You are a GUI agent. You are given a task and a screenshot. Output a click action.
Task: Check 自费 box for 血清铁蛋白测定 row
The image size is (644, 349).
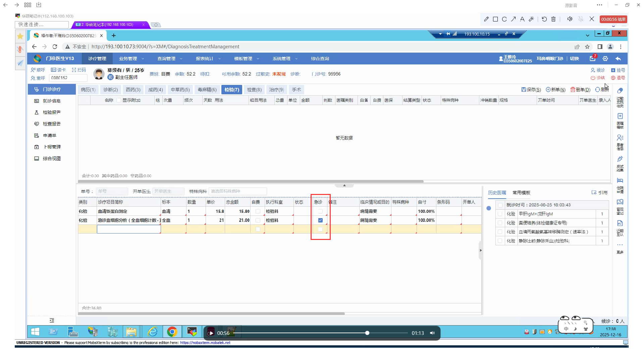point(258,211)
